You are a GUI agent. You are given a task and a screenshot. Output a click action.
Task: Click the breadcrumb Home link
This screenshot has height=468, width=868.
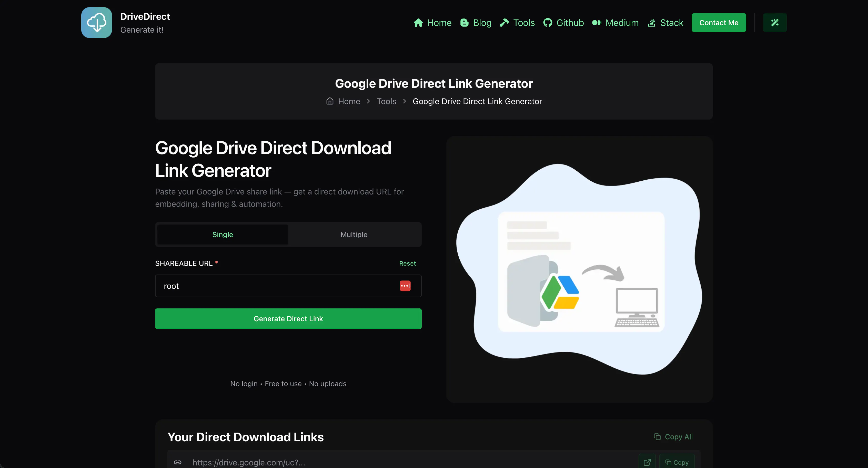343,101
